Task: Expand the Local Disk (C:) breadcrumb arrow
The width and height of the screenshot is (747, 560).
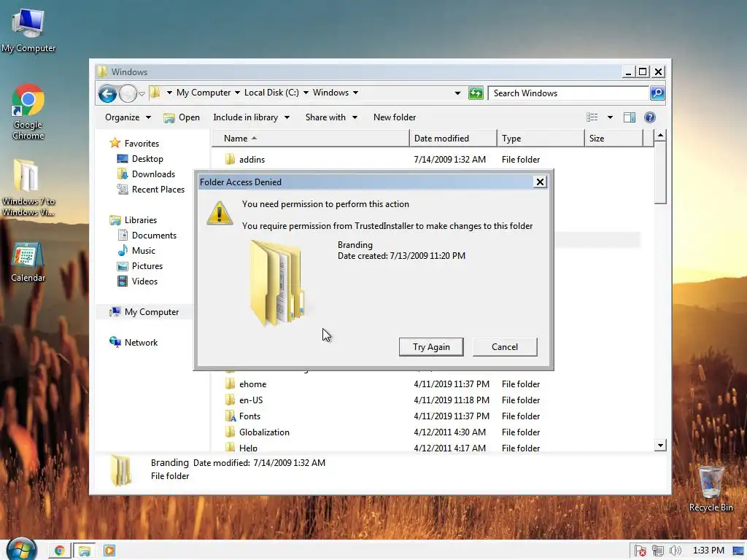Action: [306, 93]
